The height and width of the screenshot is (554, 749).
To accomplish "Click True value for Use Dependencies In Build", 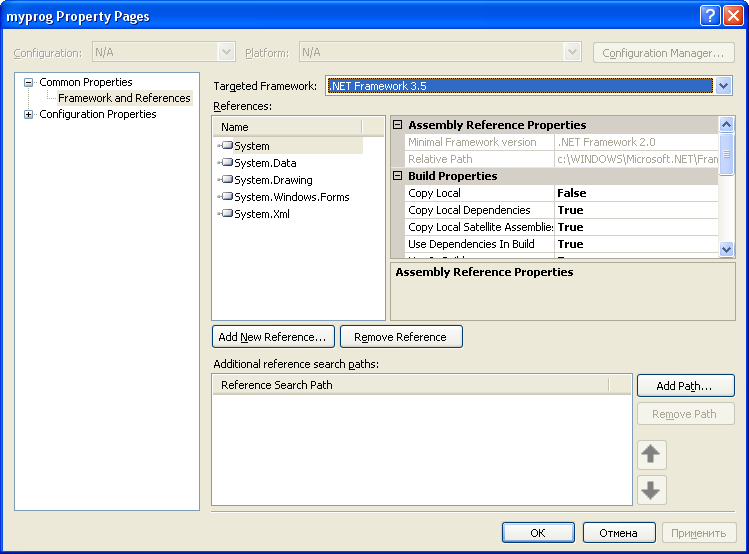I will (x=636, y=244).
